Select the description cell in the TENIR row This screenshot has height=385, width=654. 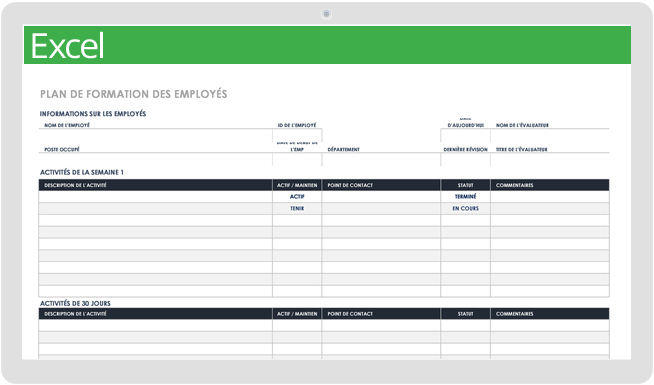click(x=156, y=209)
